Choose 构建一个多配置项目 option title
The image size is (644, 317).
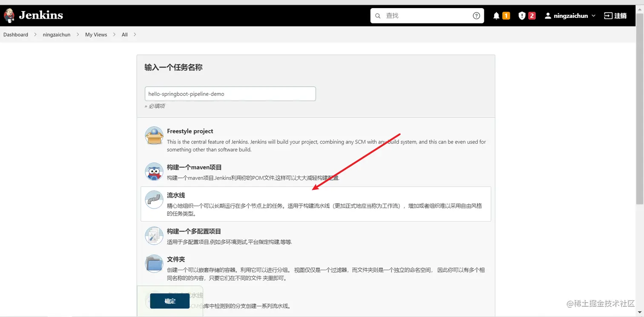194,231
